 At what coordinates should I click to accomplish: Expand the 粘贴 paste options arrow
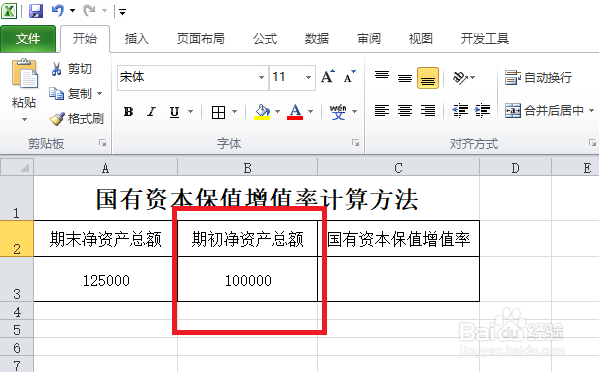point(24,120)
